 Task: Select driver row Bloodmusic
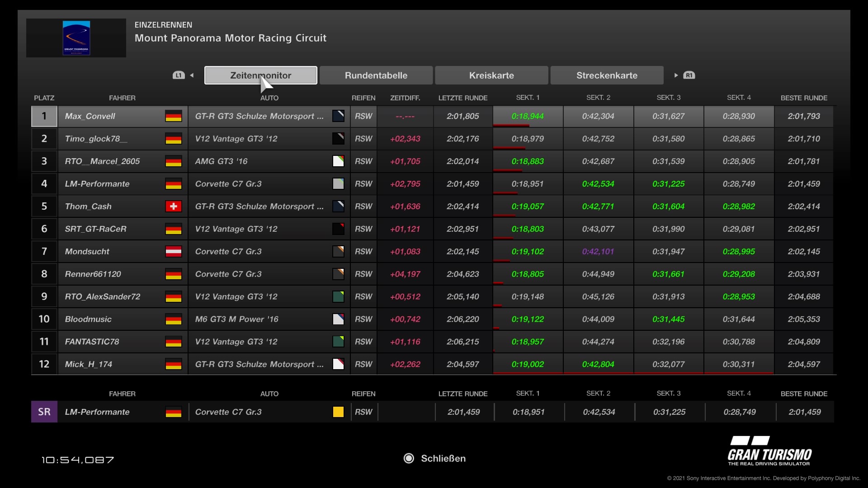(88, 319)
